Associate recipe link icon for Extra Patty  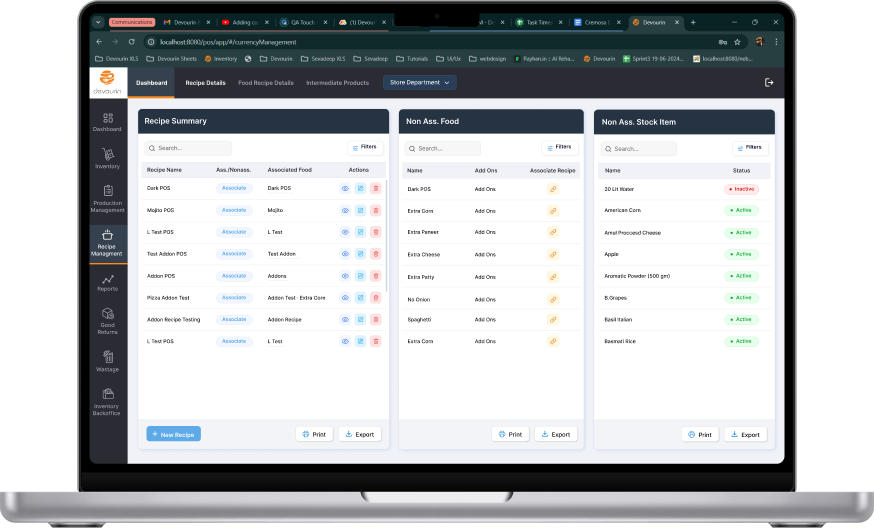553,277
